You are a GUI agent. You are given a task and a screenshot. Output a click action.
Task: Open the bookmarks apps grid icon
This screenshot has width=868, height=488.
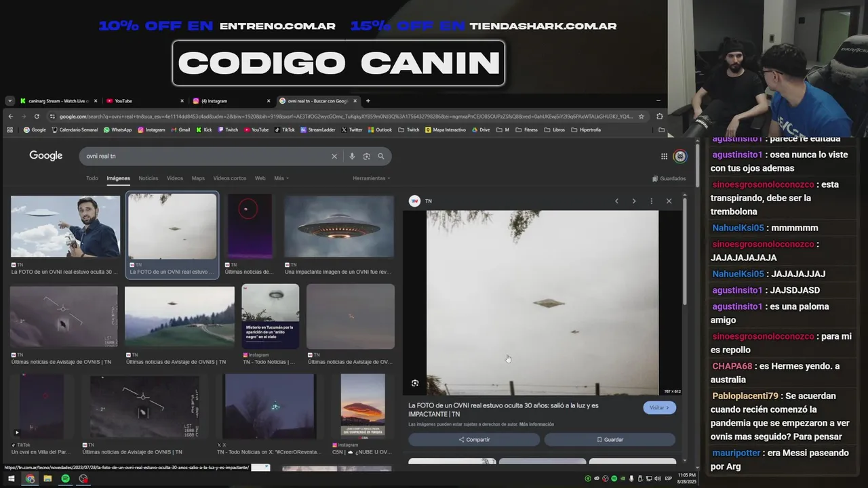(10, 129)
